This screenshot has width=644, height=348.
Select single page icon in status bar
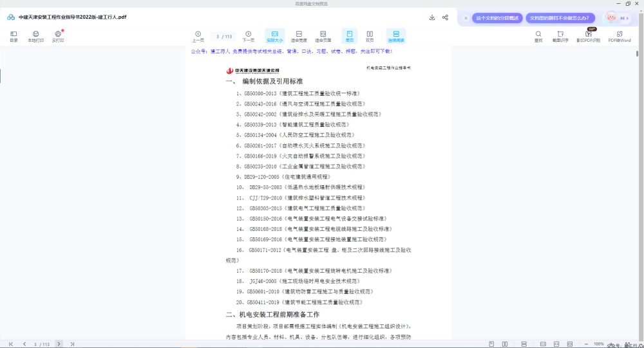[x=491, y=344]
